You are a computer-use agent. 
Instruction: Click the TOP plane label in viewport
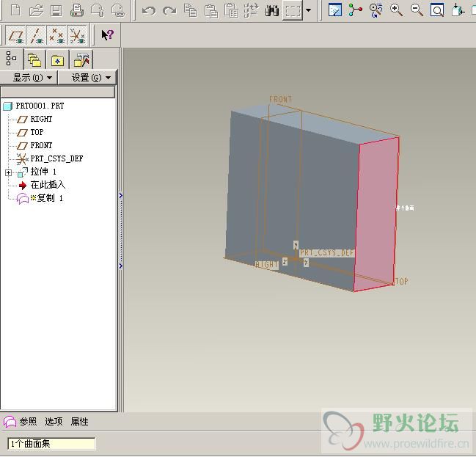point(402,281)
